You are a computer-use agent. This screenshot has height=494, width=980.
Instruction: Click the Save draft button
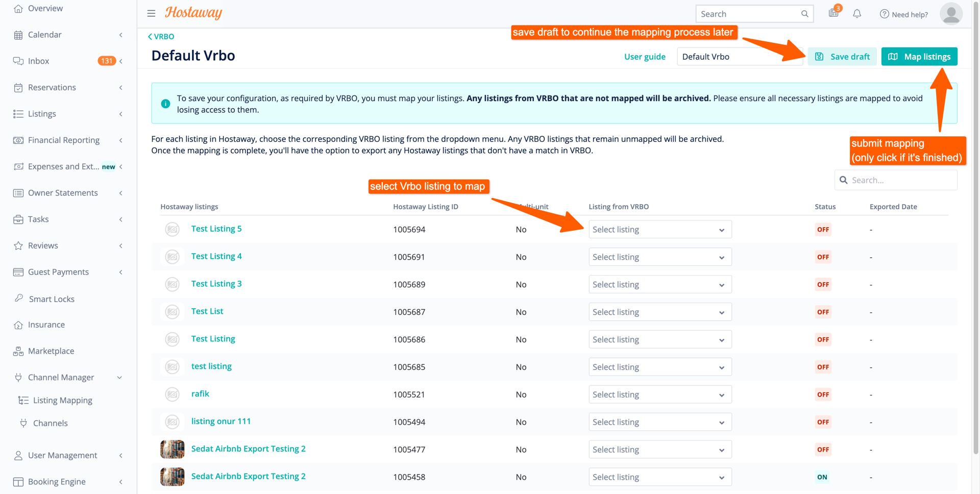842,57
